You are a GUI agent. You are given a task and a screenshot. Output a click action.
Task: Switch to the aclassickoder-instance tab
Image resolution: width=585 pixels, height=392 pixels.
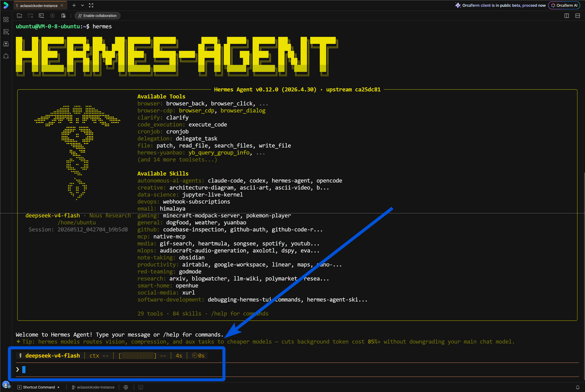(39, 5)
